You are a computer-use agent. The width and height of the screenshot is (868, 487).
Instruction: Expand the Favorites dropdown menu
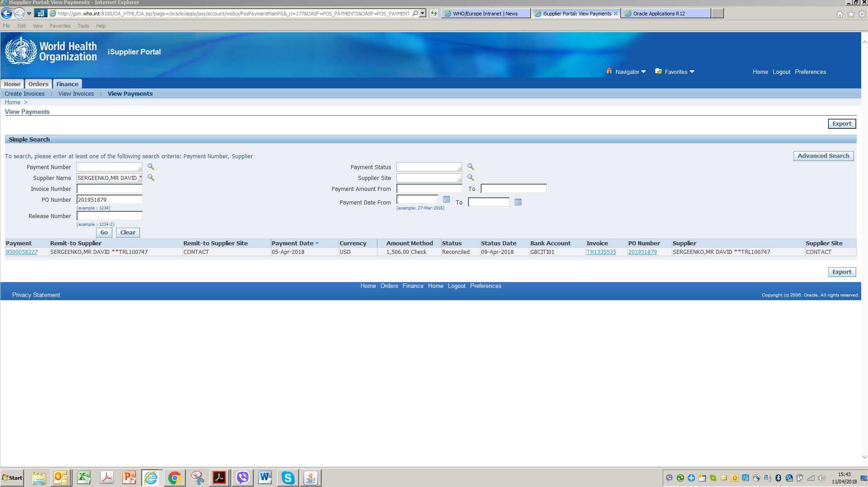click(x=679, y=72)
